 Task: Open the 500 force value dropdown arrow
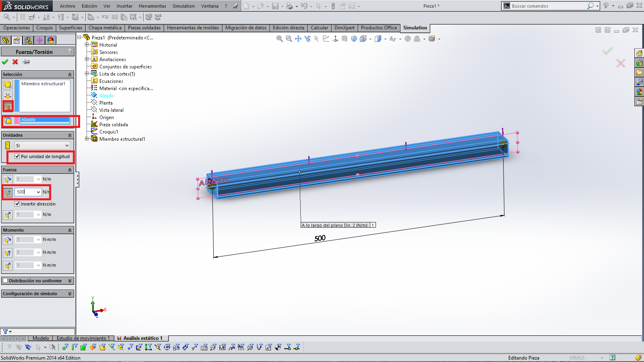(38, 192)
